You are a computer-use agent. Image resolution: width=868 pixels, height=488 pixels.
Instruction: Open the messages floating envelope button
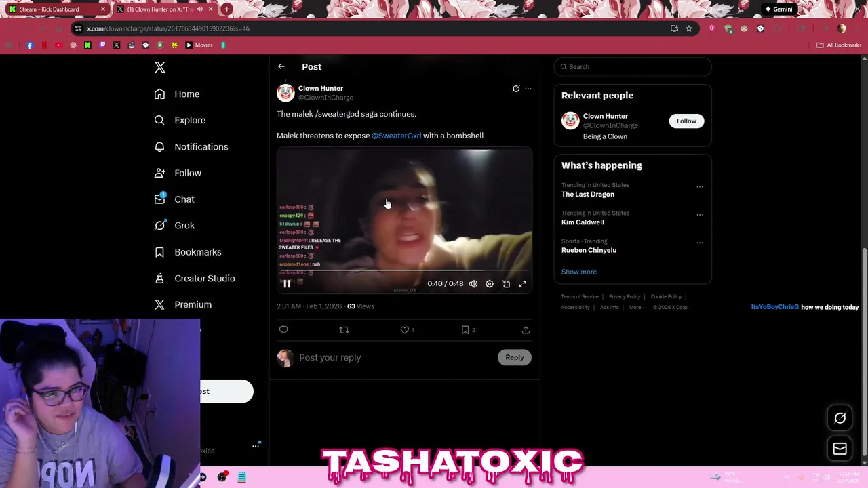(x=840, y=449)
